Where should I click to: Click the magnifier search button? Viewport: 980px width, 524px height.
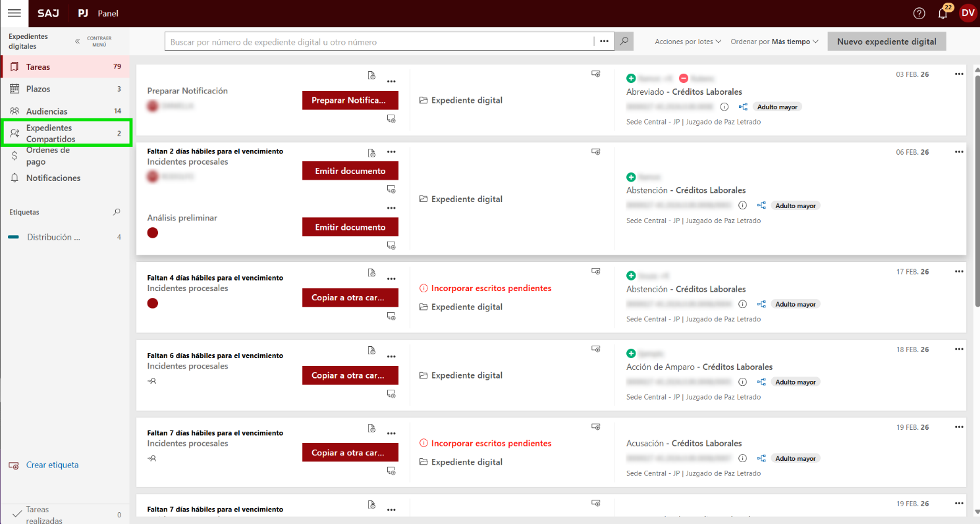[624, 41]
